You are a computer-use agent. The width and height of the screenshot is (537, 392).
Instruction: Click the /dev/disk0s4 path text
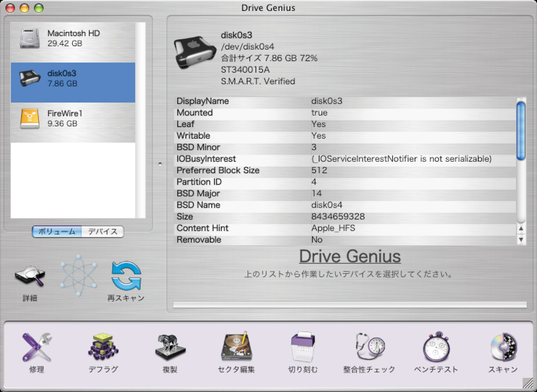[247, 47]
